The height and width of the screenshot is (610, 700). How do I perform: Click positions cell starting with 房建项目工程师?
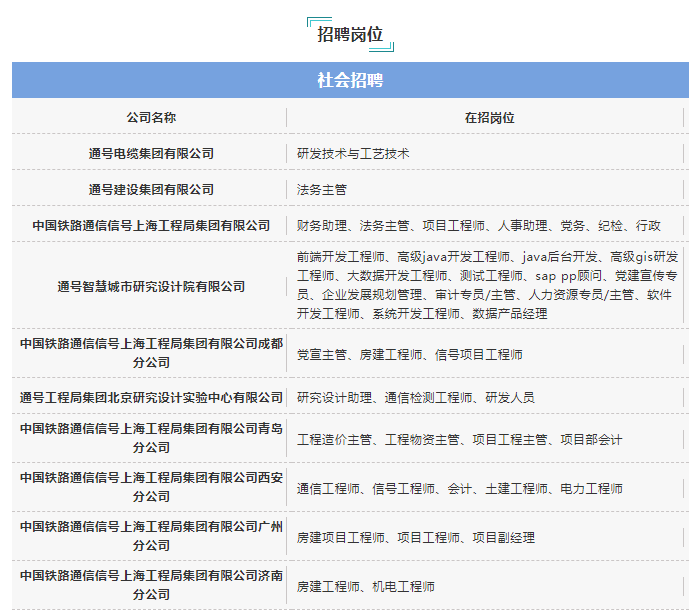(x=416, y=538)
